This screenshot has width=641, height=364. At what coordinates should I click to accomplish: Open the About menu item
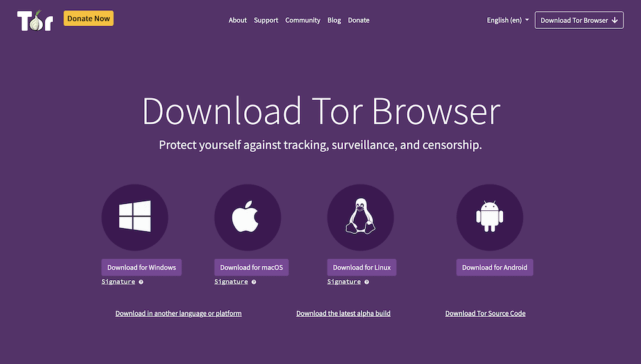pyautogui.click(x=237, y=21)
